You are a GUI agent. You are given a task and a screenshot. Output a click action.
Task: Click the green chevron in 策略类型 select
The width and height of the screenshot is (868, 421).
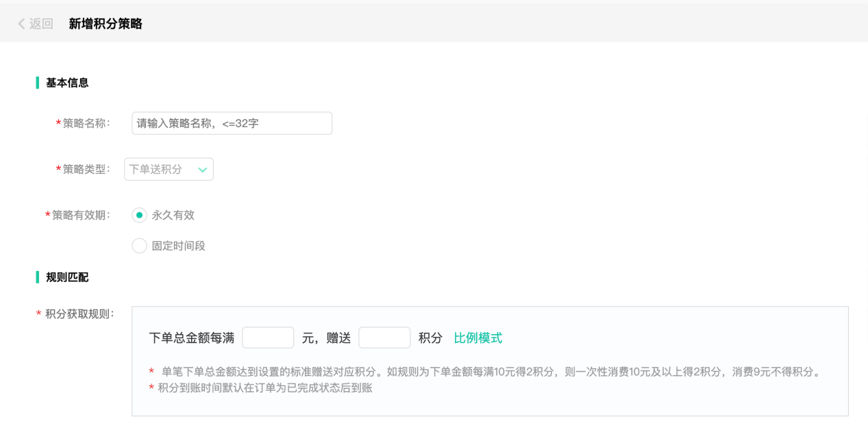click(x=202, y=170)
